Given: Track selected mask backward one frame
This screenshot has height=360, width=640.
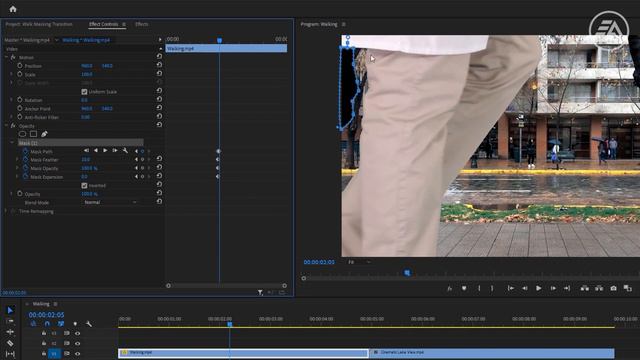Looking at the screenshot, I should [x=87, y=151].
